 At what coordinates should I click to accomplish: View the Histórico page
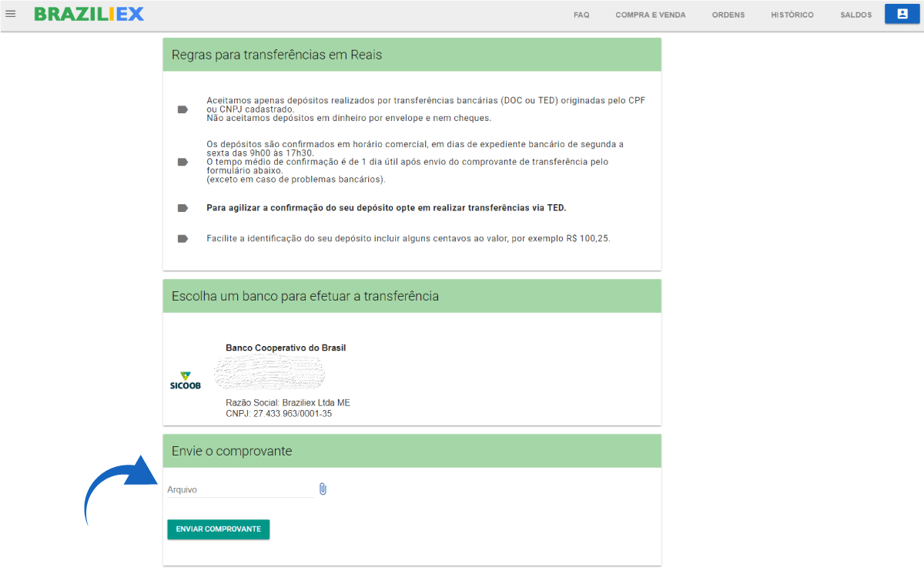point(792,15)
